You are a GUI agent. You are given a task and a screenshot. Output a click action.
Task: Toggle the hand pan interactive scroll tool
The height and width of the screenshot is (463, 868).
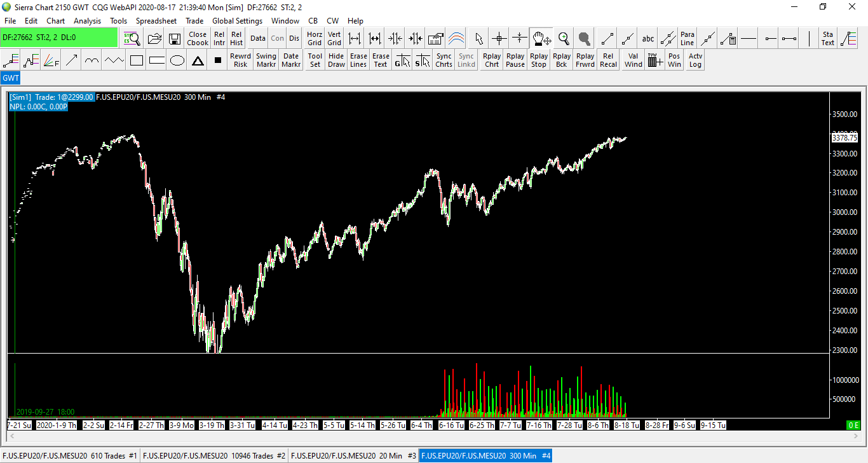point(541,38)
